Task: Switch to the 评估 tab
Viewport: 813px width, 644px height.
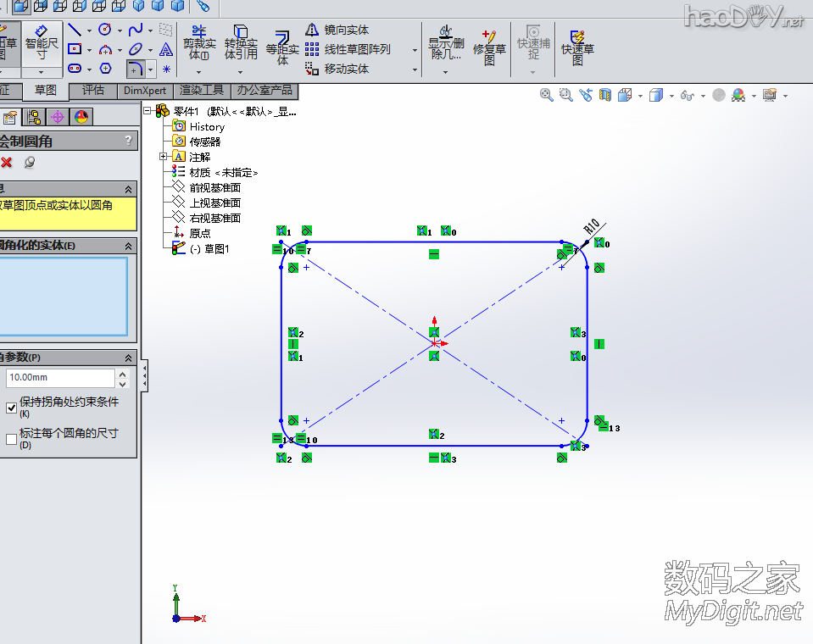Action: pos(93,90)
